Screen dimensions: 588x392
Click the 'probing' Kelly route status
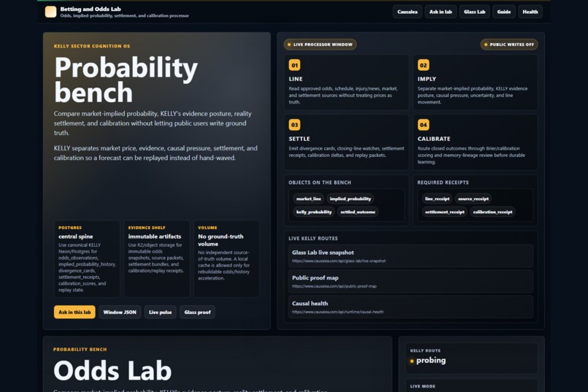tap(431, 360)
